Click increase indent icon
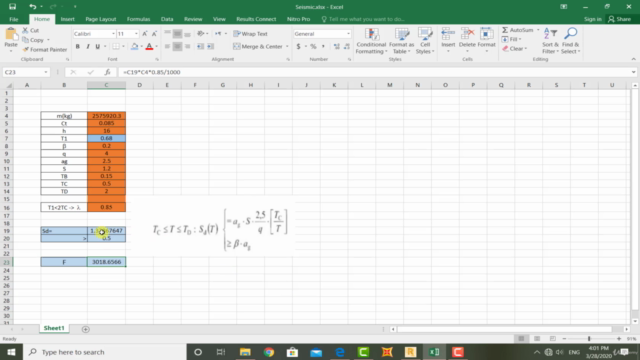The image size is (640, 360). tap(210, 47)
